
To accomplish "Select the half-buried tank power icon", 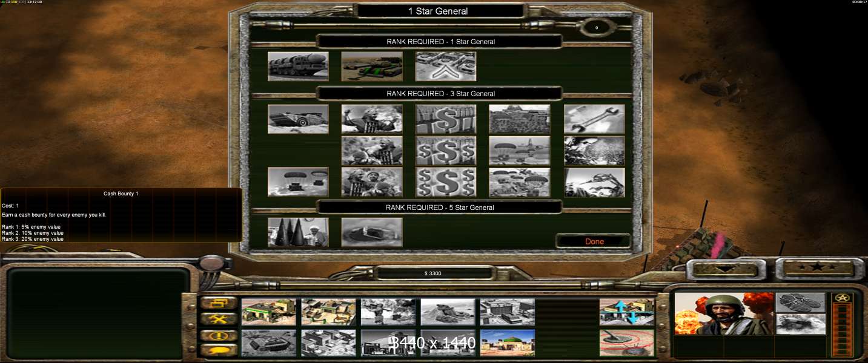I will coord(372,232).
